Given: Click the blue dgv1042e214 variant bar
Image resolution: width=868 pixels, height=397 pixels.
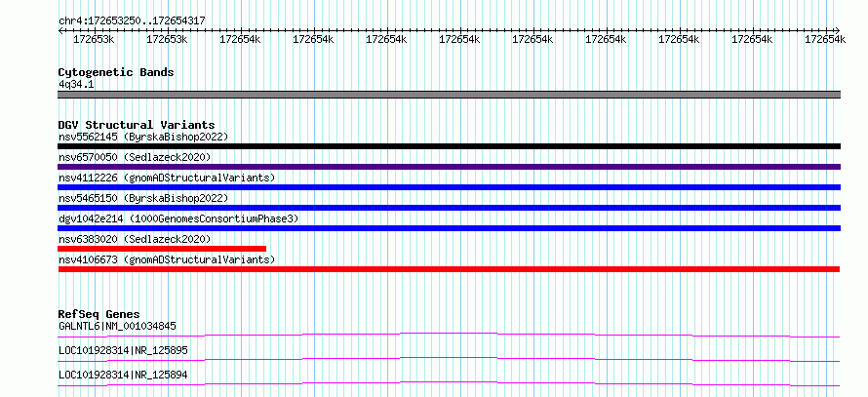Looking at the screenshot, I should coord(449,228).
